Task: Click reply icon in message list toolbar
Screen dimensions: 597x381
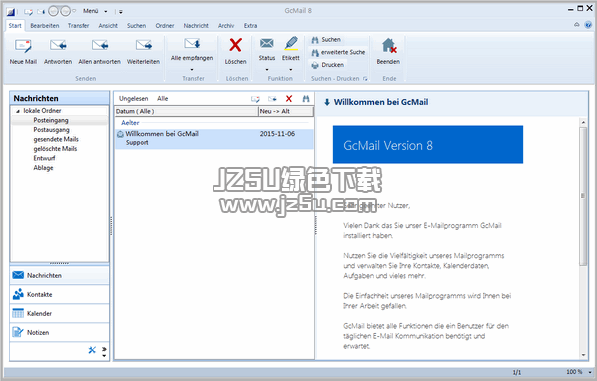Action: pyautogui.click(x=272, y=99)
